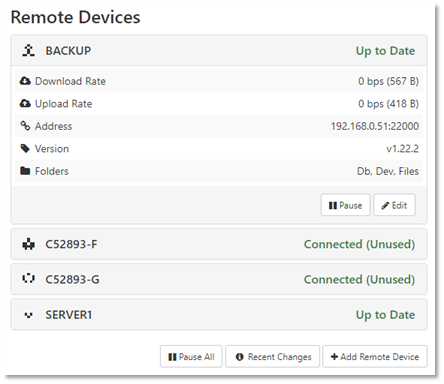The height and width of the screenshot is (384, 444).
Task: Toggle upload rate value 0 bps (418 B)
Action: pos(388,104)
